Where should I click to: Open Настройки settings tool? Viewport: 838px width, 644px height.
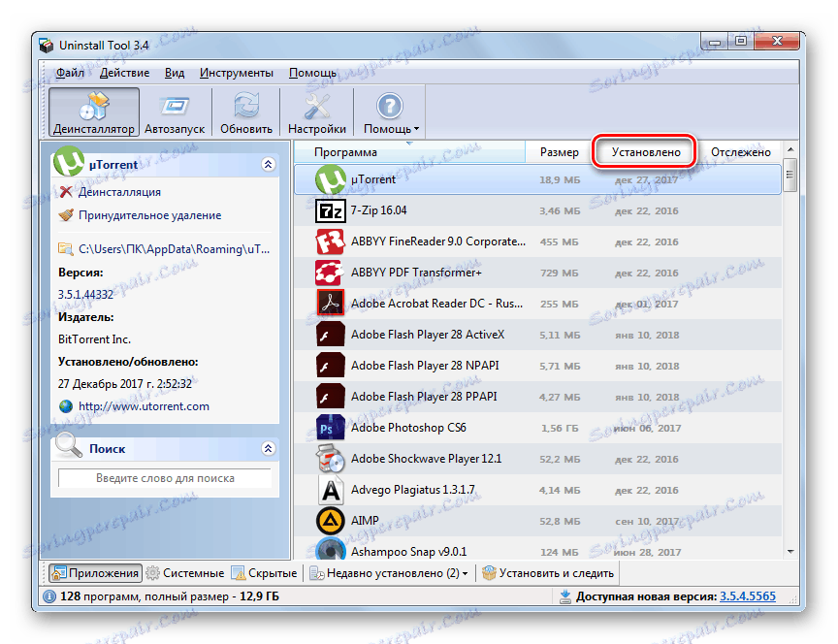point(317,113)
